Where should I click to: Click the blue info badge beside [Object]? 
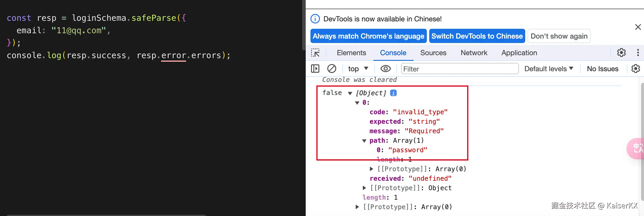[x=393, y=93]
